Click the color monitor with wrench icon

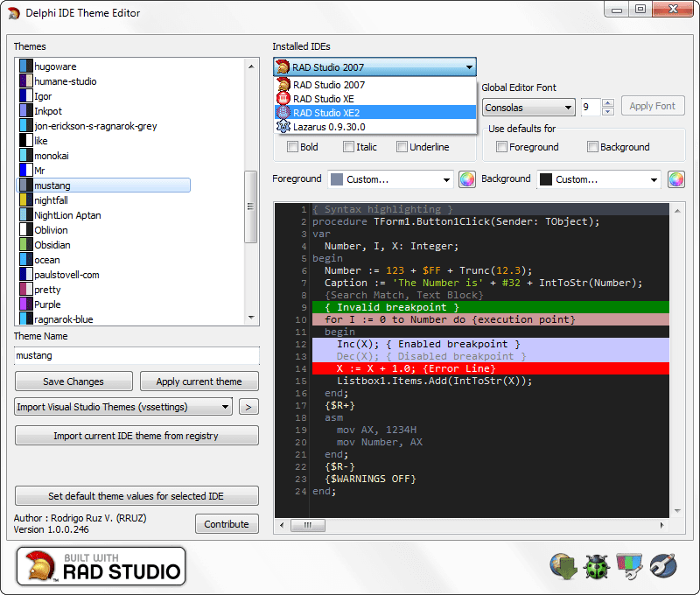click(630, 566)
